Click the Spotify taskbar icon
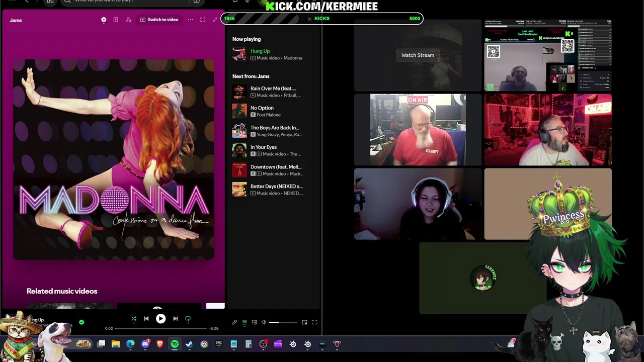644x362 pixels. tap(175, 344)
